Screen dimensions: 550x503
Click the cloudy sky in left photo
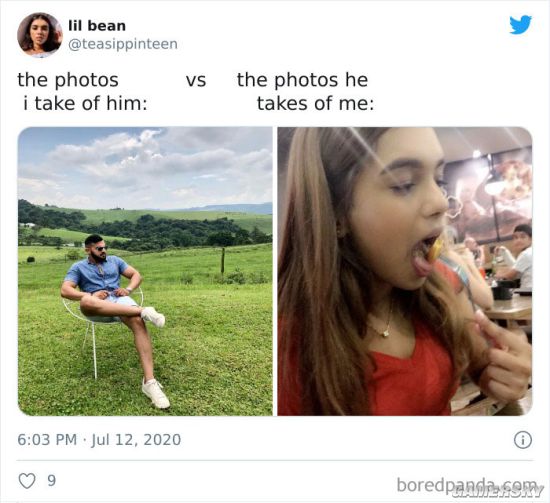coord(145,167)
